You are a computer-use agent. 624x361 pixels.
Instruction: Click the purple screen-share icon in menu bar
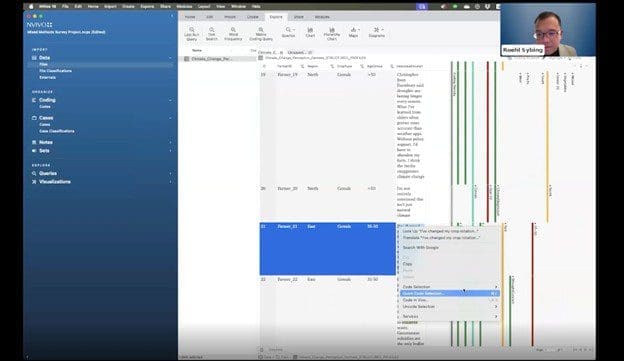point(422,6)
